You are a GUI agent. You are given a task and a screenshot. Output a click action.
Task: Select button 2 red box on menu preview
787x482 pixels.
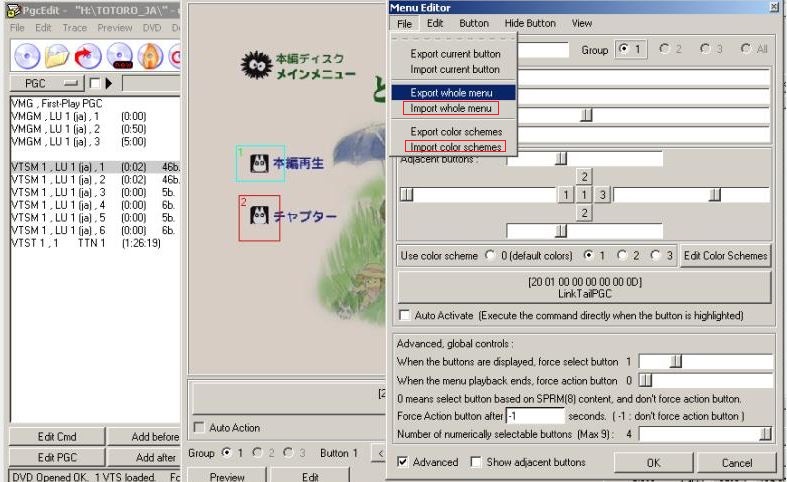(x=259, y=218)
